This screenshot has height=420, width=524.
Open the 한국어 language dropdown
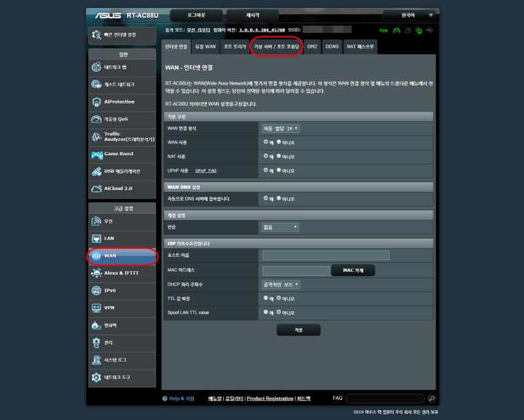pyautogui.click(x=409, y=15)
